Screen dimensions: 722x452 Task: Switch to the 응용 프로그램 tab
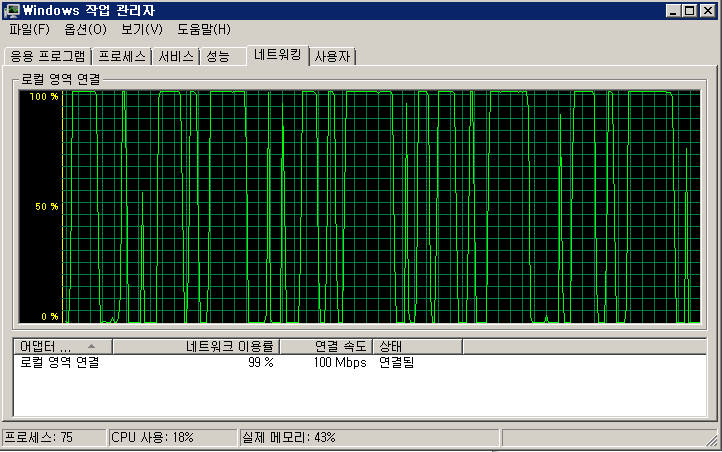coord(48,56)
